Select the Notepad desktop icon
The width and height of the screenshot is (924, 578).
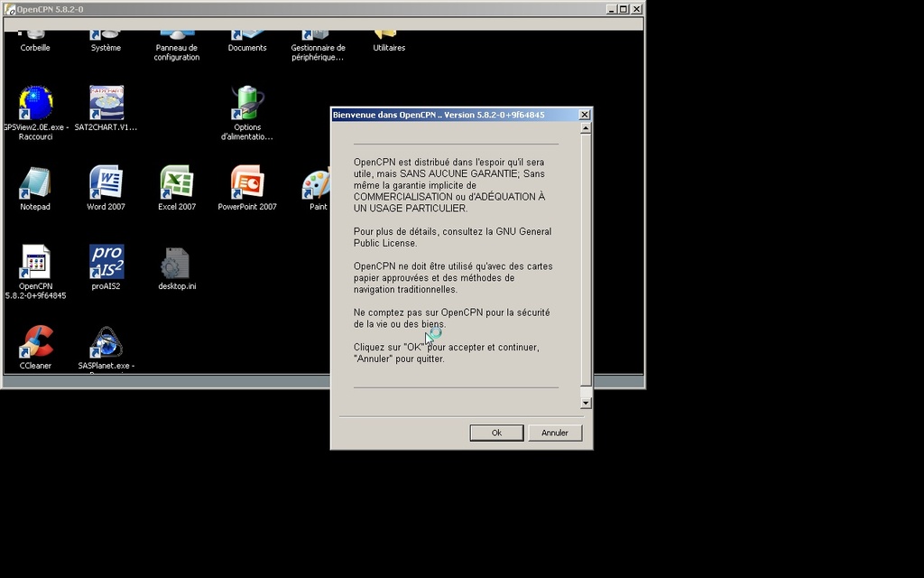click(x=35, y=182)
